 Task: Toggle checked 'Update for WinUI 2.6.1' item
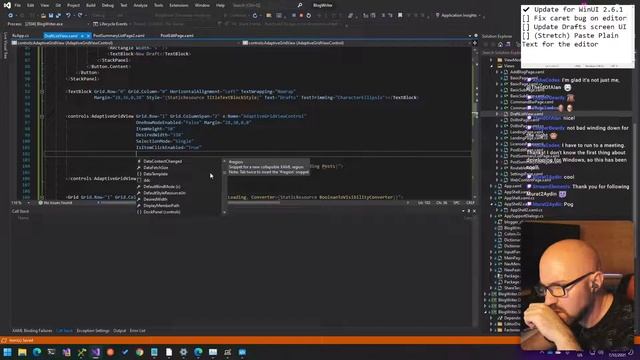click(526, 9)
